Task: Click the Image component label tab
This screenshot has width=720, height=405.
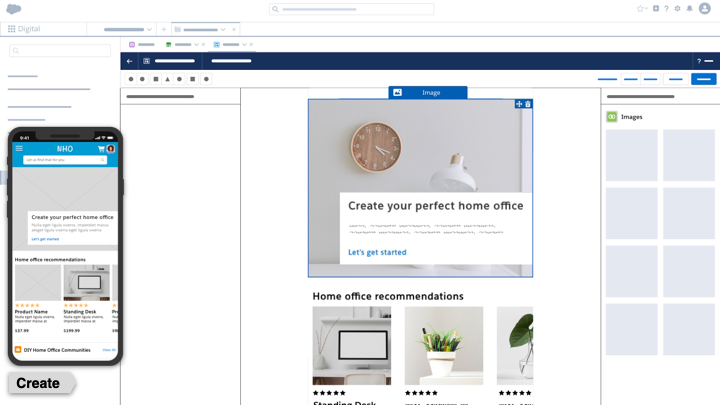Action: click(x=428, y=92)
